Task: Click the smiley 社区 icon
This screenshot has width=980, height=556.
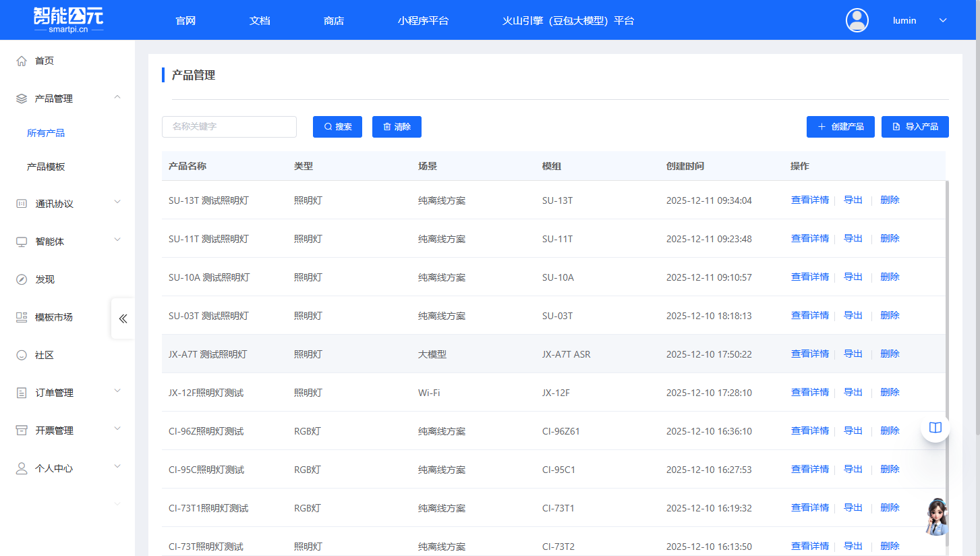Action: click(22, 355)
